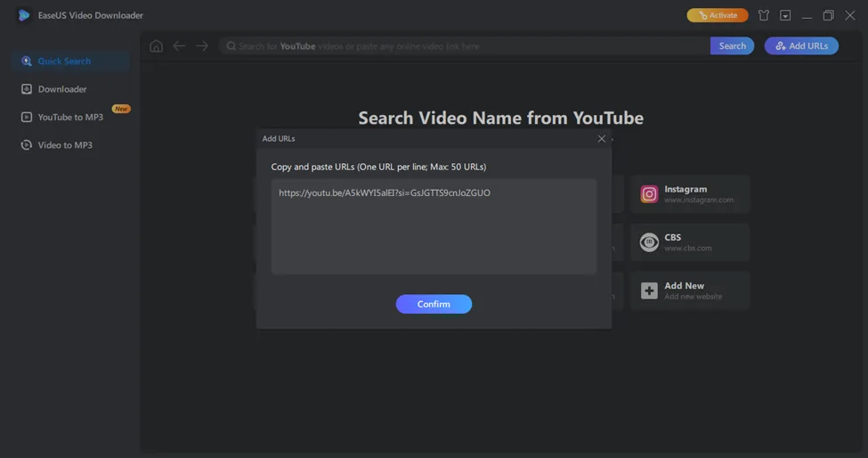Click the Add New website tile
Image resolution: width=868 pixels, height=458 pixels.
[x=690, y=290]
